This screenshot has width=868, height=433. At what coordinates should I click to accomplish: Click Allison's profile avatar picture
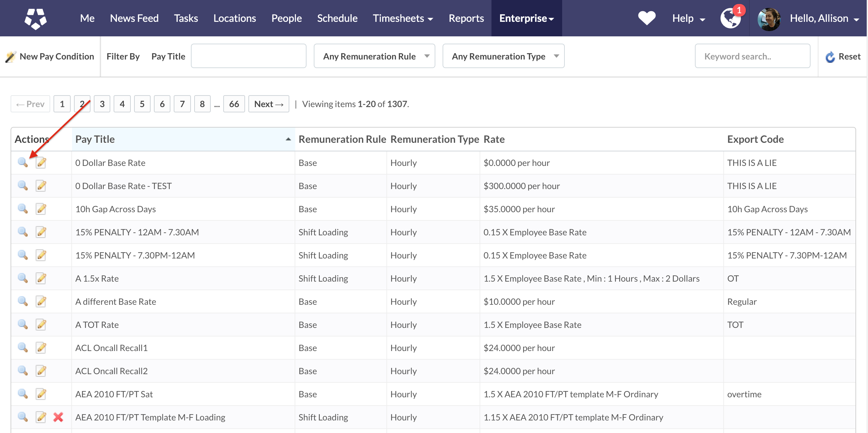[769, 19]
